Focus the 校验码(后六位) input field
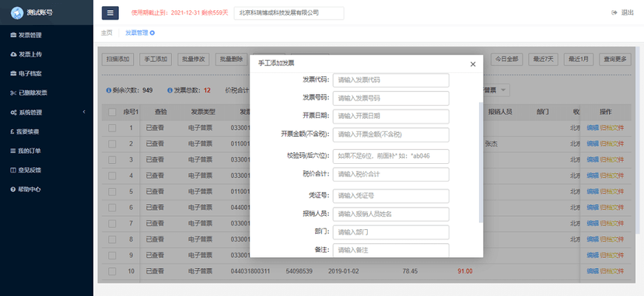Viewport: 644px width, 296px height. click(x=391, y=156)
